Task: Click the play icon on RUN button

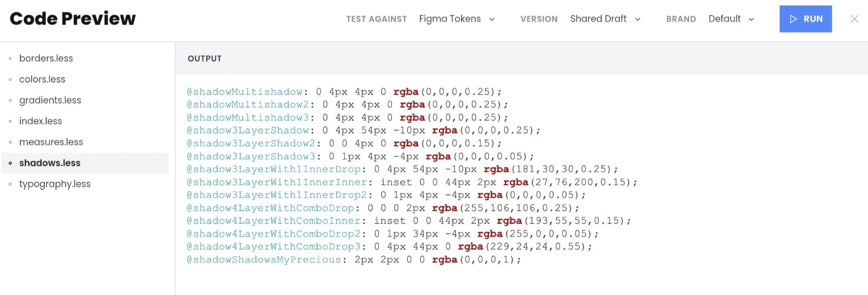Action: 793,19
